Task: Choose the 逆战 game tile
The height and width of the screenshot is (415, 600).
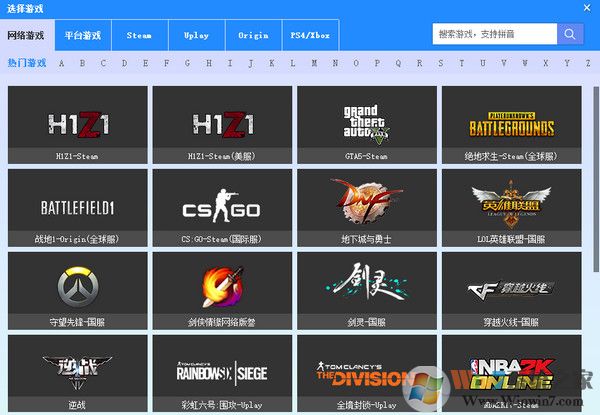Action: click(x=77, y=374)
